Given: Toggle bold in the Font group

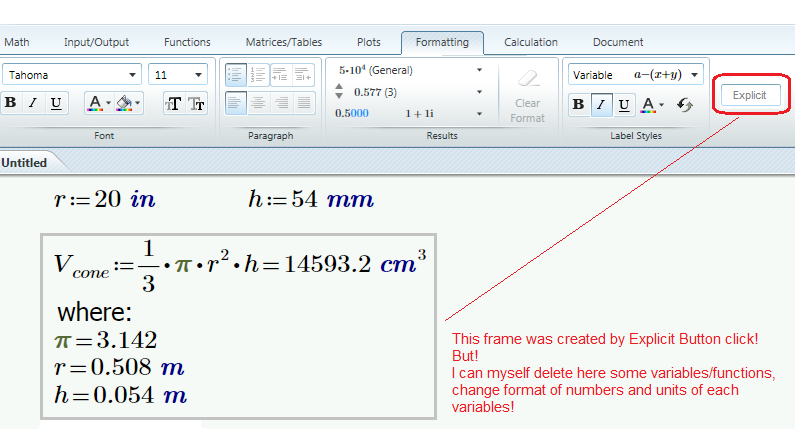Looking at the screenshot, I should pyautogui.click(x=11, y=103).
